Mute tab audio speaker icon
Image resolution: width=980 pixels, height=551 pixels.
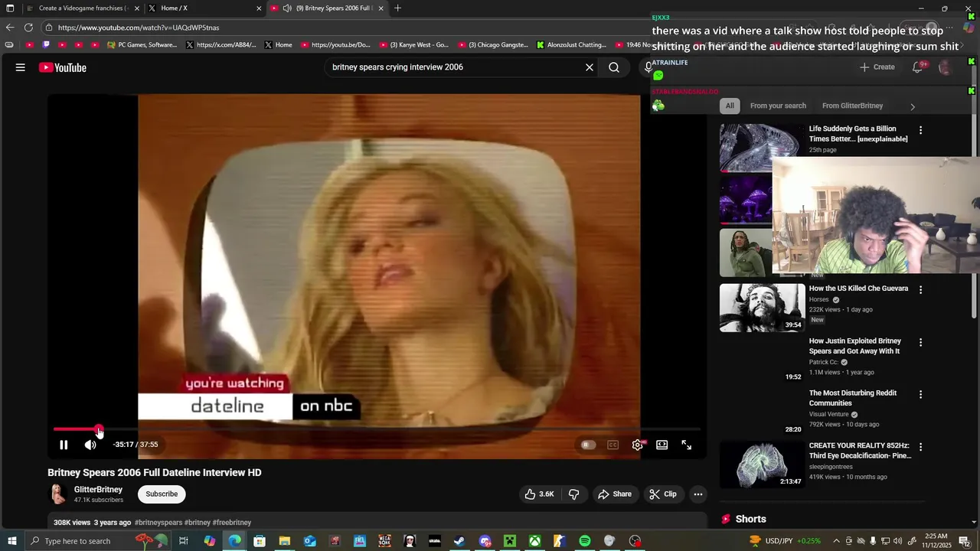click(287, 8)
